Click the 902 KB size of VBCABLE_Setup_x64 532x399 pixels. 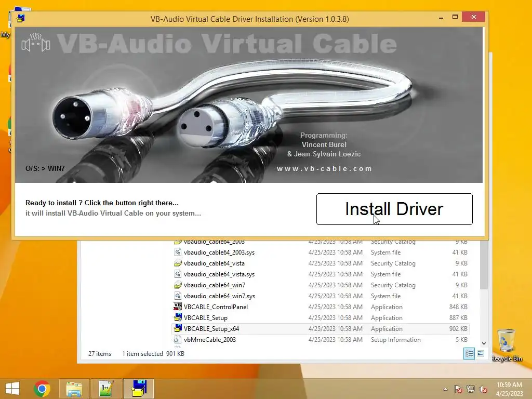click(x=458, y=328)
